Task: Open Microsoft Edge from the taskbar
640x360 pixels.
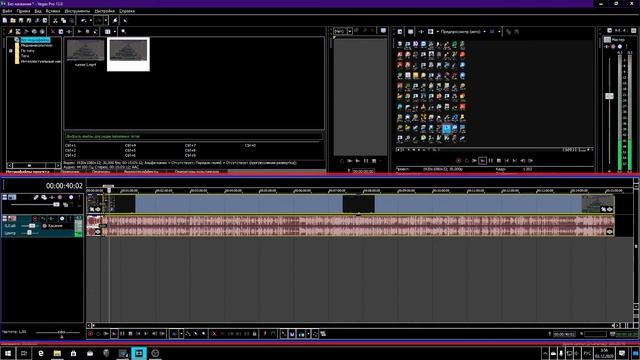Action: 41,353
